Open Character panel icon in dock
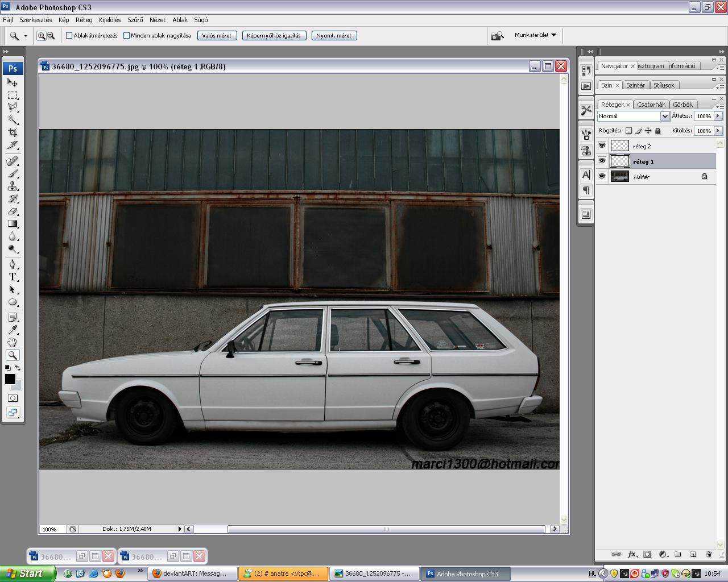 [586, 175]
